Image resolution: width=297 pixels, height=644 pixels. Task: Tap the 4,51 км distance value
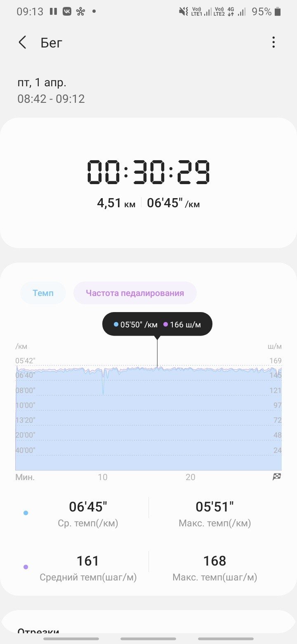[116, 203]
